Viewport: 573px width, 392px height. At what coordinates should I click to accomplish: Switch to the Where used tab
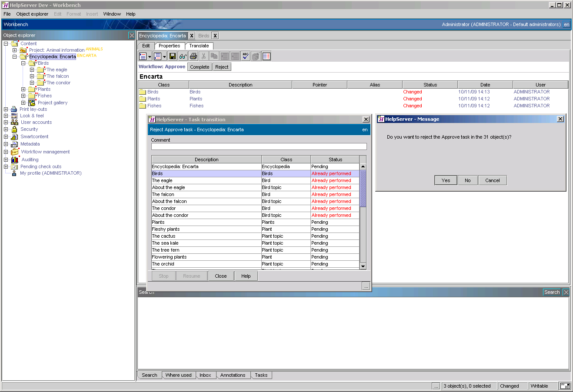(x=178, y=375)
